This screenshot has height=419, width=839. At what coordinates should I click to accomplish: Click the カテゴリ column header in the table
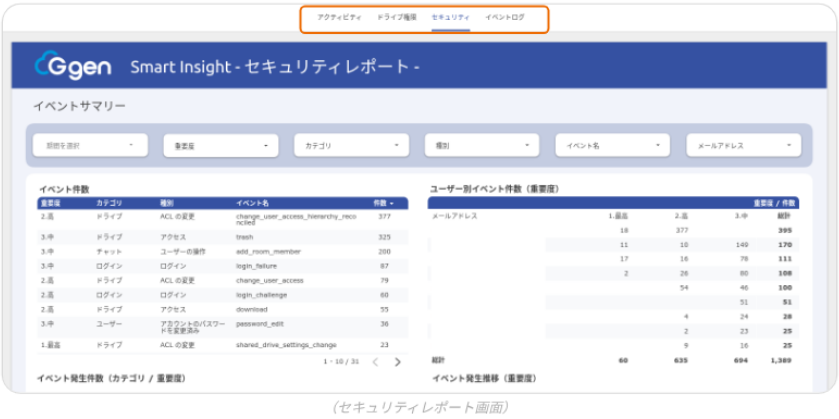click(x=109, y=203)
